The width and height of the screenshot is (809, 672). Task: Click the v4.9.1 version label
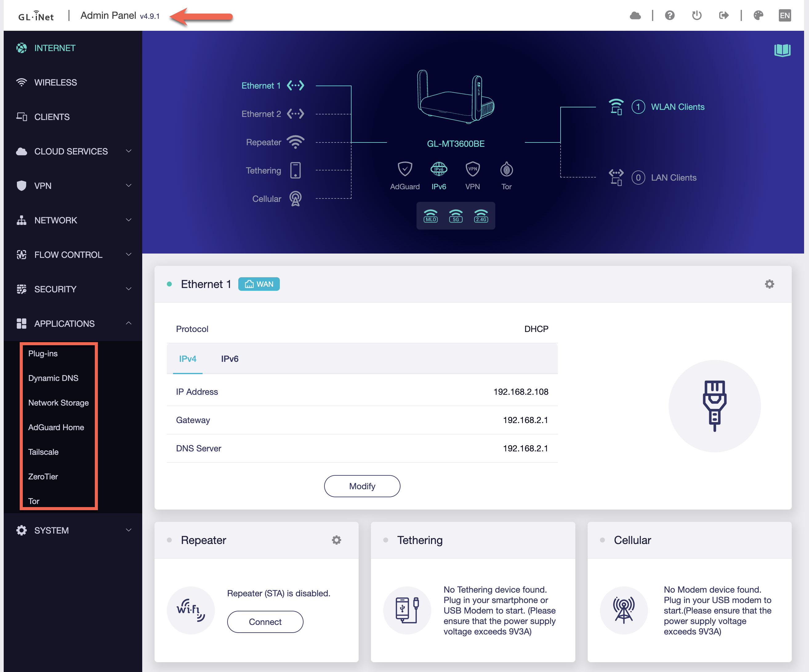pos(150,16)
